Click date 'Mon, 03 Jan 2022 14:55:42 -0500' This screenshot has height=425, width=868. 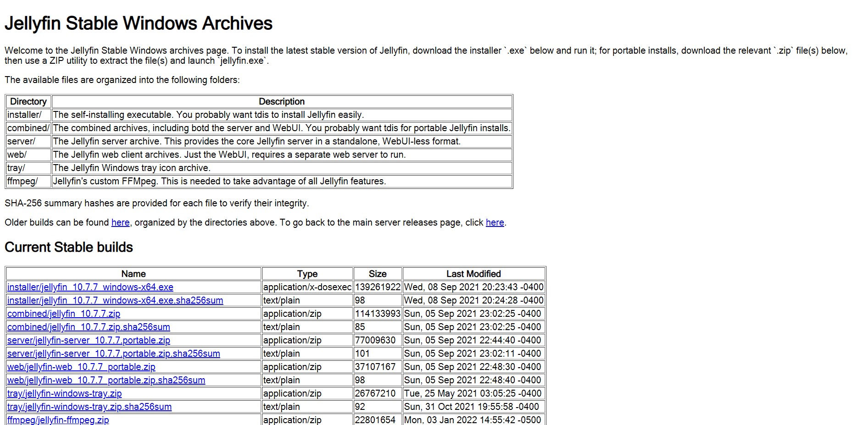474,419
